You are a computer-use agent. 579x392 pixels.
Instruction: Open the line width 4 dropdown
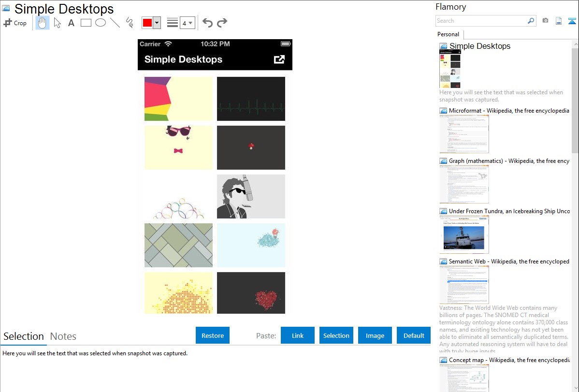click(188, 23)
